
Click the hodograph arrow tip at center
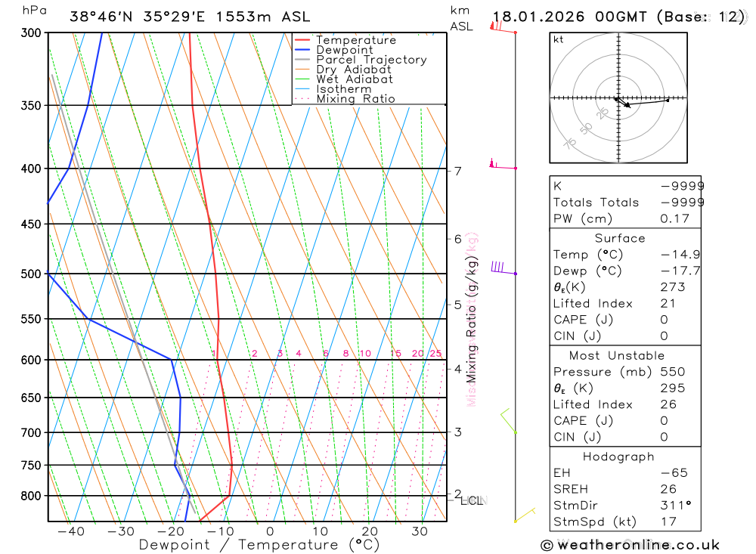tap(627, 106)
